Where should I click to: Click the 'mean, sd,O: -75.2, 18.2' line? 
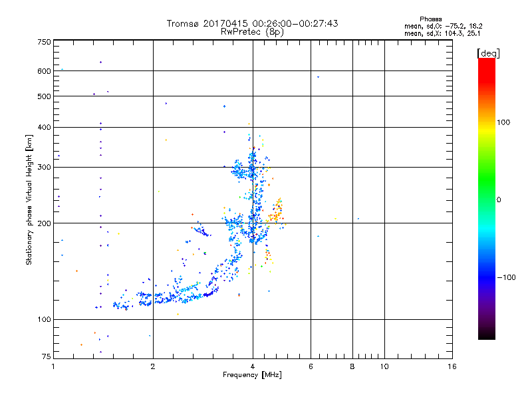(x=443, y=26)
